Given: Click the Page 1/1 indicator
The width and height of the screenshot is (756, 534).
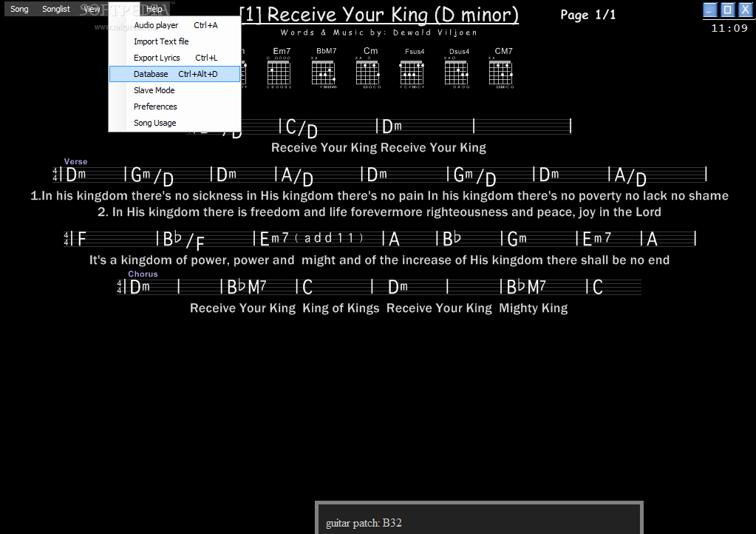Looking at the screenshot, I should [588, 15].
